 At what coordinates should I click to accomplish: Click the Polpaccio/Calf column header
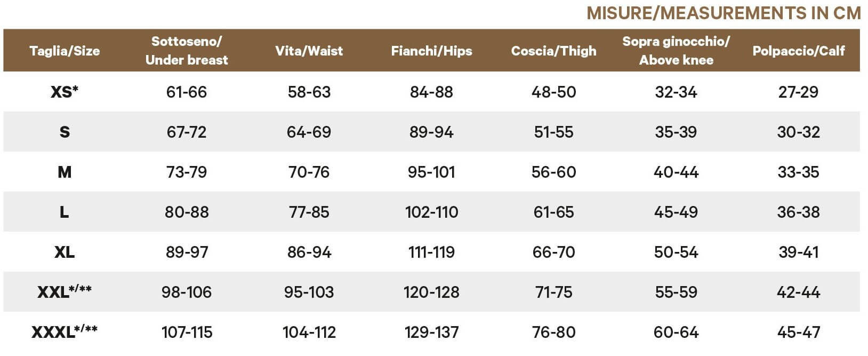pyautogui.click(x=799, y=51)
